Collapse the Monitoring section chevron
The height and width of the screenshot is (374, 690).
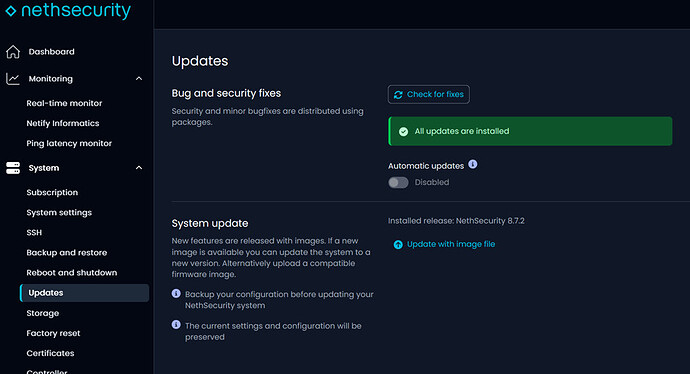(x=139, y=79)
